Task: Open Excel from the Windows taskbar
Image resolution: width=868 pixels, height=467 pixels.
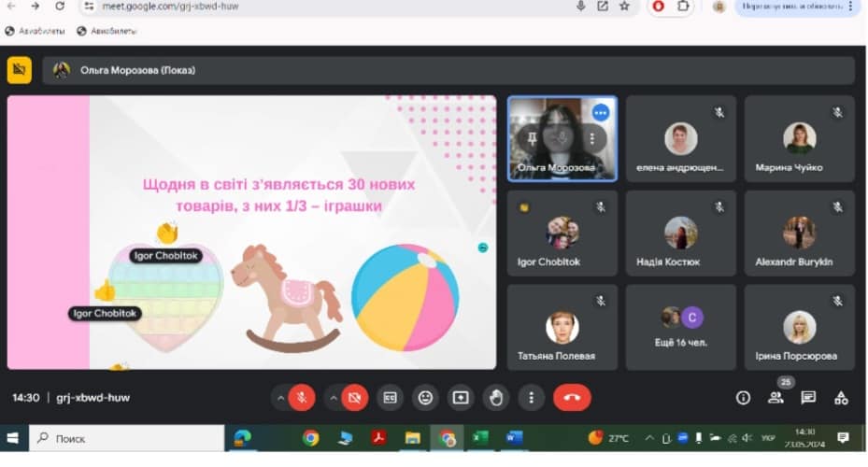Action: tap(480, 438)
